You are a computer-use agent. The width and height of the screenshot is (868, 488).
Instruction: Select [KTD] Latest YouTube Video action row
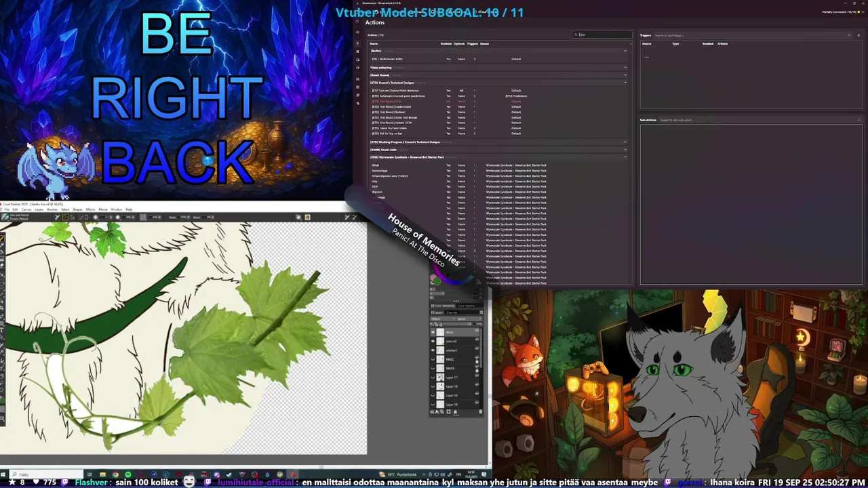coord(499,128)
